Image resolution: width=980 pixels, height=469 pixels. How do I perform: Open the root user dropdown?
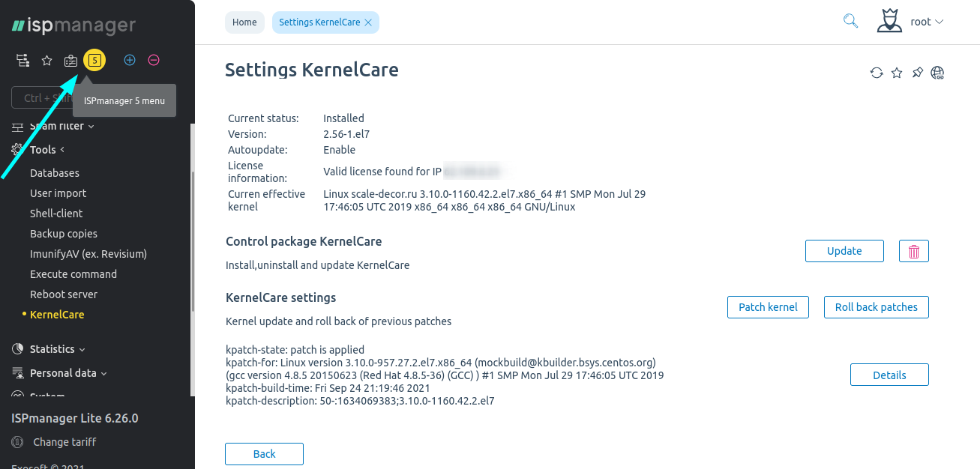click(927, 22)
